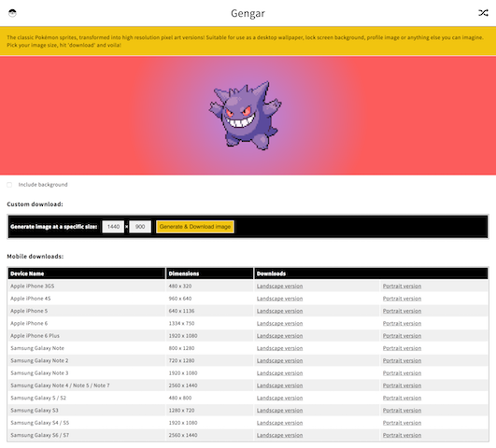The width and height of the screenshot is (496, 448).
Task: Get Landscape version for Galaxy S4 / S5
Action: pyautogui.click(x=279, y=423)
